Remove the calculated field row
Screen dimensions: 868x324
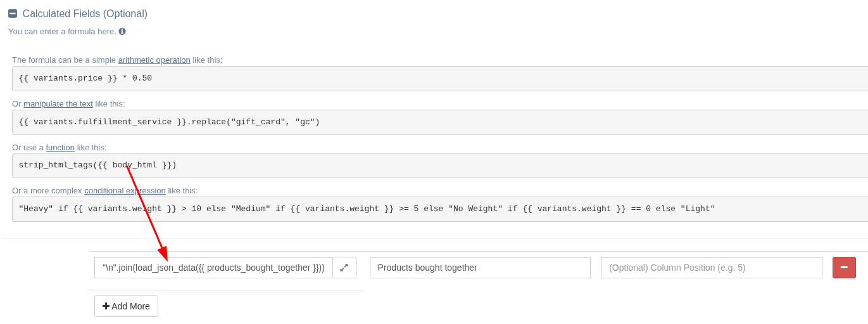(x=844, y=268)
